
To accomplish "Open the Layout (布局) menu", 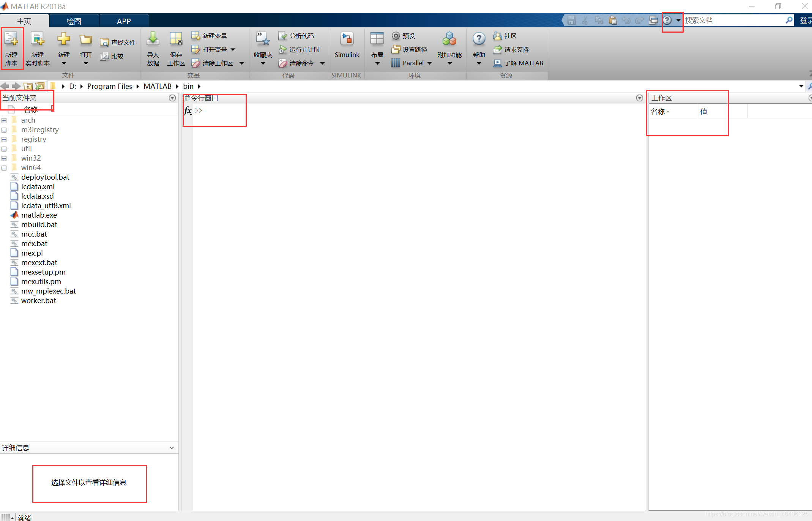I will [377, 48].
